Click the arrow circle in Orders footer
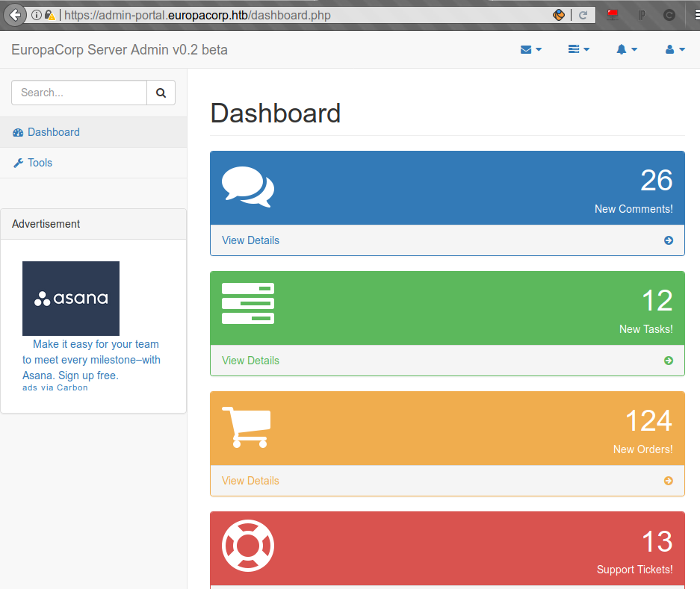Screen dimensions: 700x589 [x=669, y=481]
